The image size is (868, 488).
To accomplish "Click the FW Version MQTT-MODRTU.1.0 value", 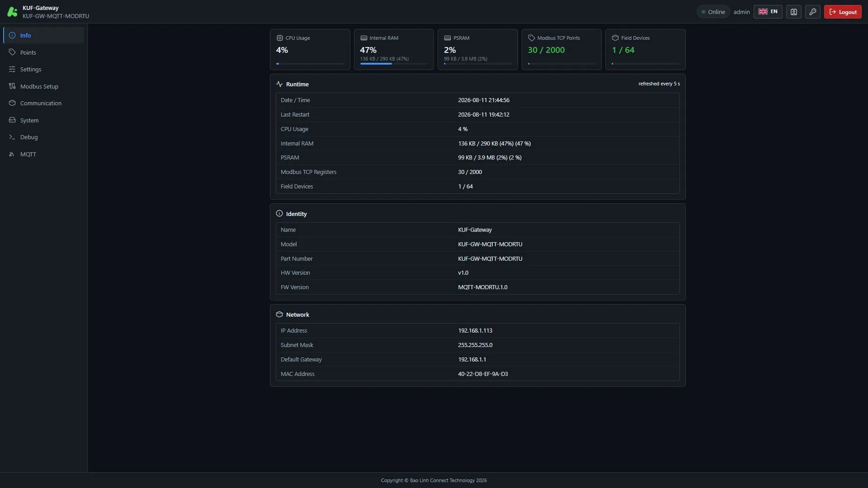I will click(482, 287).
